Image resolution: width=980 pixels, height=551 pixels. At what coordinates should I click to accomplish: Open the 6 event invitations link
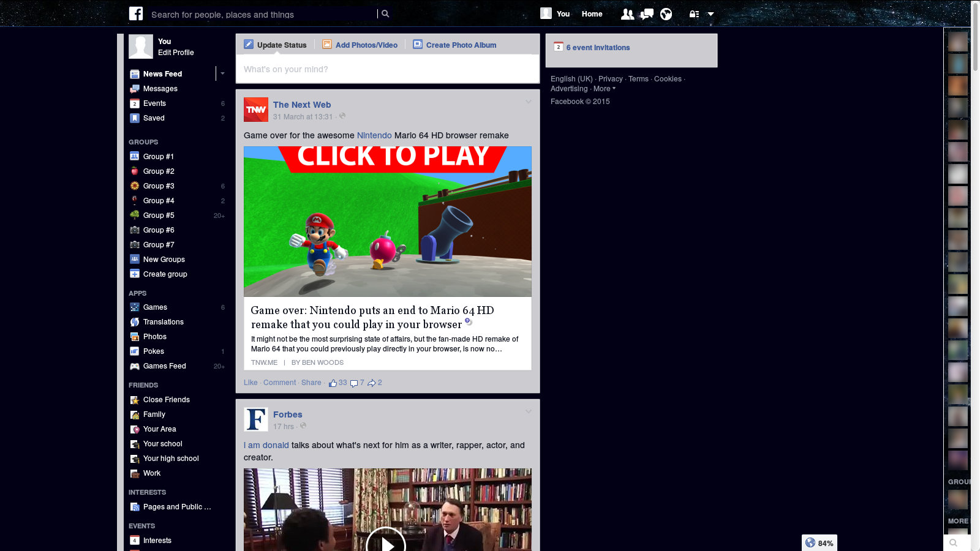(598, 48)
